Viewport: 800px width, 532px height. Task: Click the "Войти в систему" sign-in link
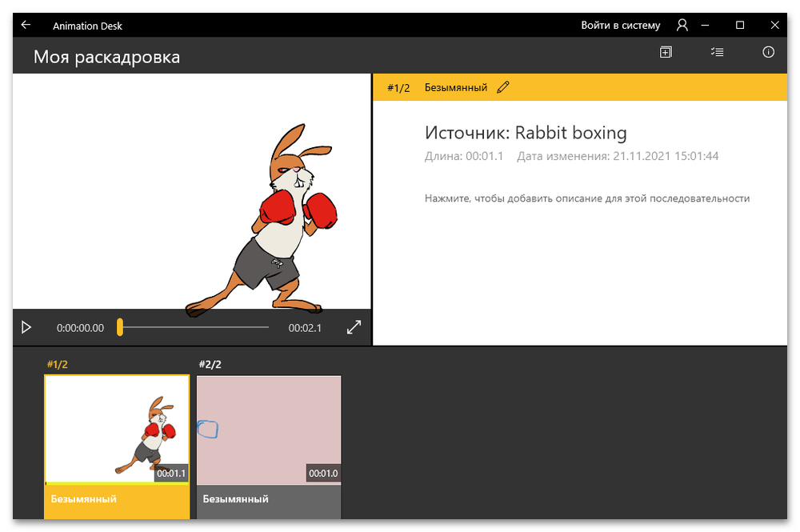(x=620, y=26)
